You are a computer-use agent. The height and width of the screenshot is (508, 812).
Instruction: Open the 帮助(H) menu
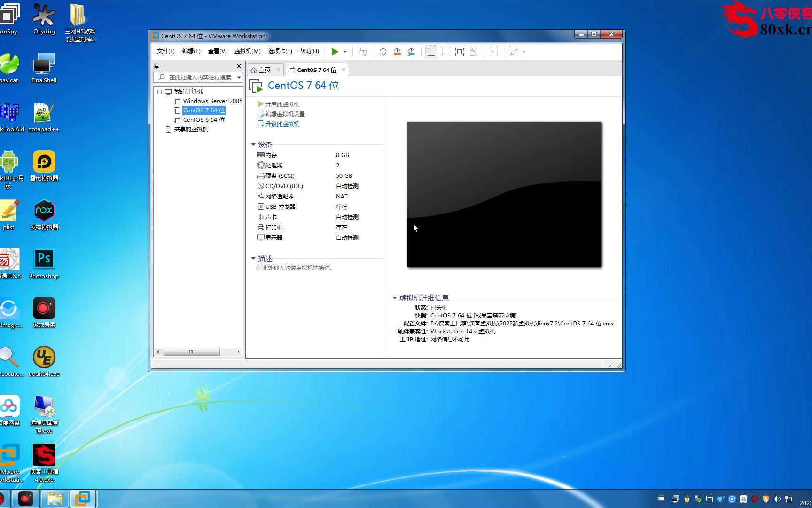(309, 51)
